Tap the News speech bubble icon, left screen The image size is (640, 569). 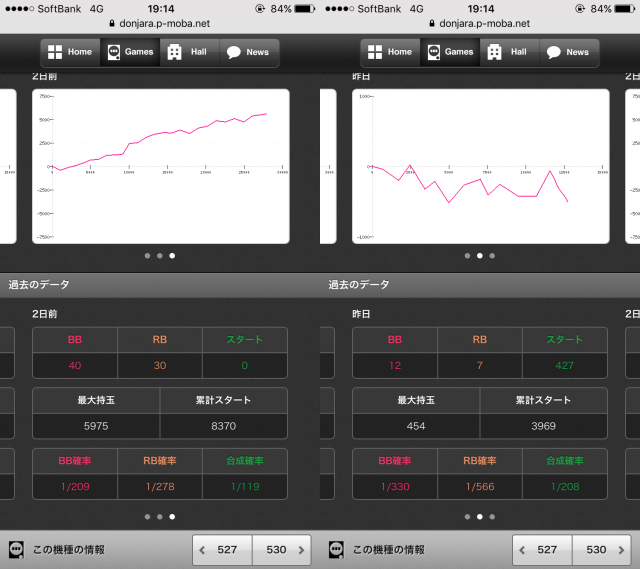(233, 52)
